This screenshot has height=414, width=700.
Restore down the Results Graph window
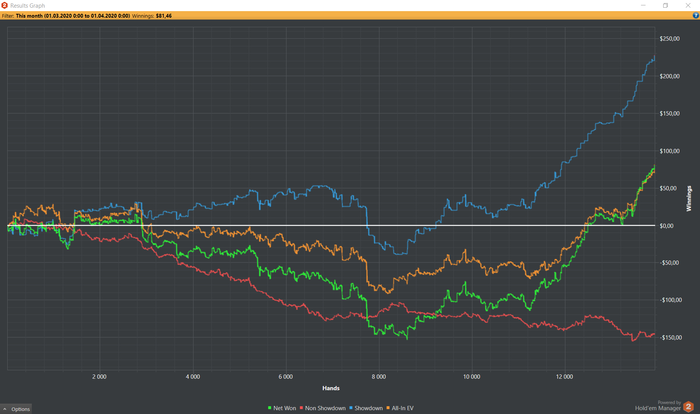click(665, 5)
